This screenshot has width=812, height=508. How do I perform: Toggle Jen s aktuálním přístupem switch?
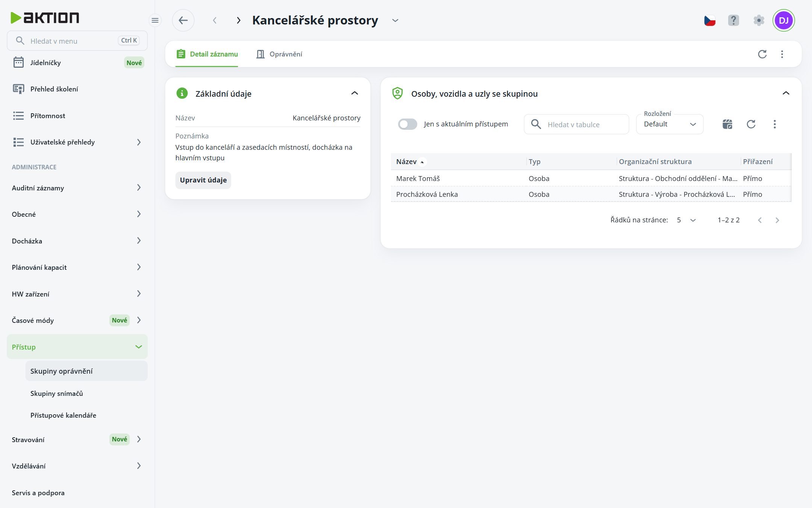(x=408, y=124)
